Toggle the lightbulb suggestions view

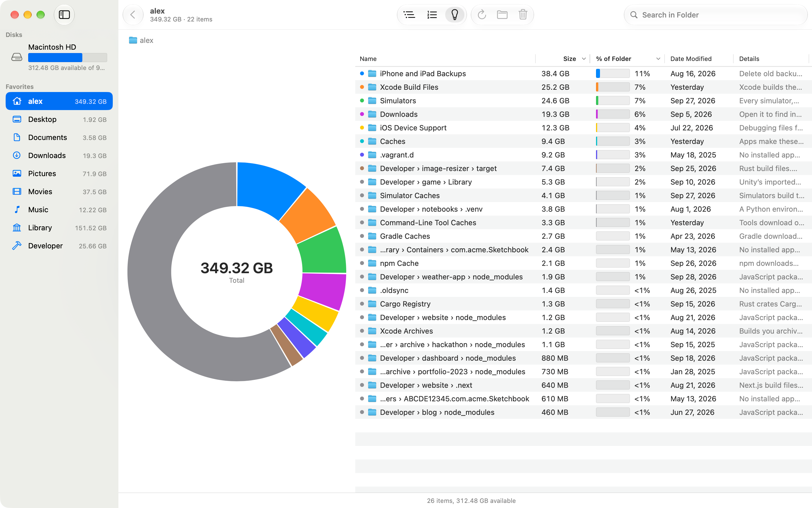pyautogui.click(x=455, y=15)
